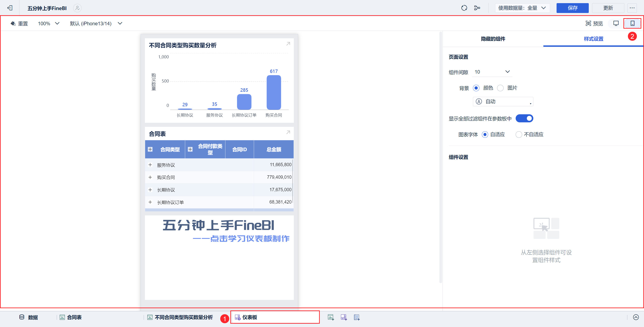The image size is (644, 327).
Task: Open the 自动 background color picker
Action: coord(503,102)
